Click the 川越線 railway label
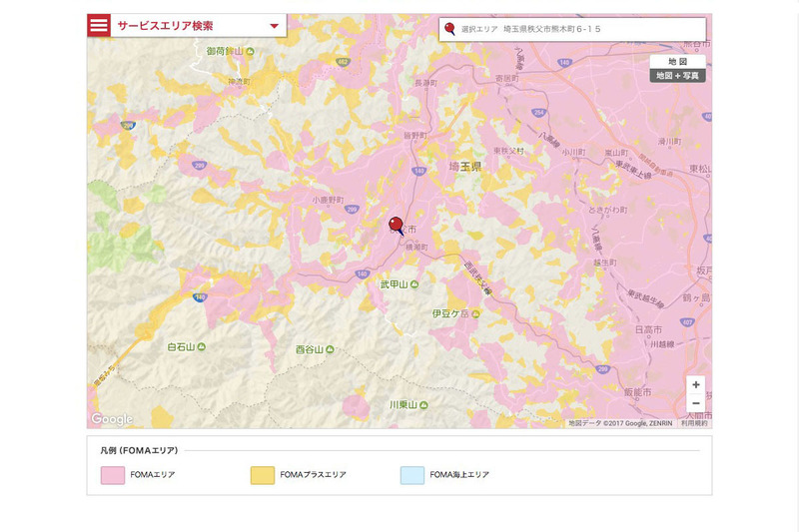Image resolution: width=799 pixels, height=532 pixels. point(662,344)
